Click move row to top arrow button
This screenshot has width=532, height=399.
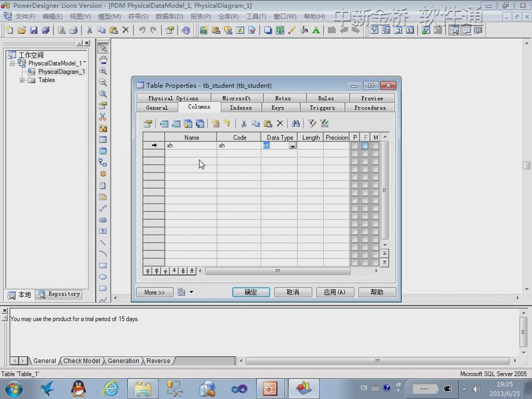click(148, 271)
